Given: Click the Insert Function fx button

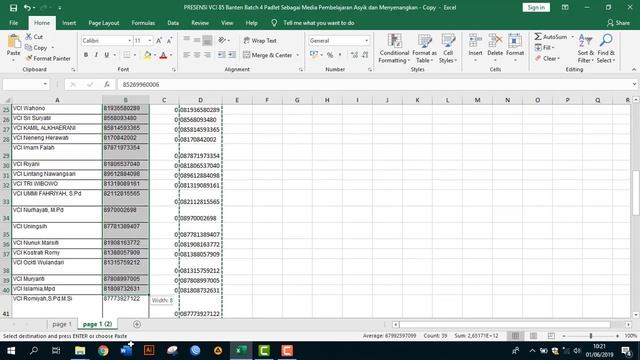Looking at the screenshot, I should point(107,84).
